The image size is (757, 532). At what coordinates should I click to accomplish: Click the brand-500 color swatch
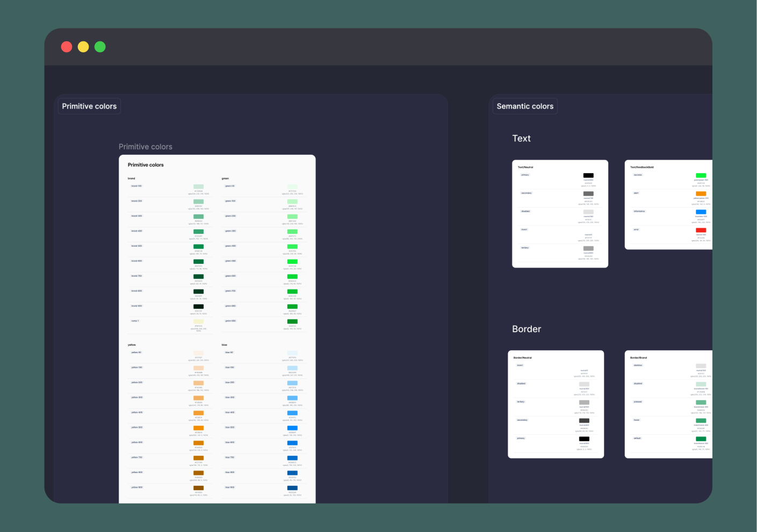click(199, 247)
